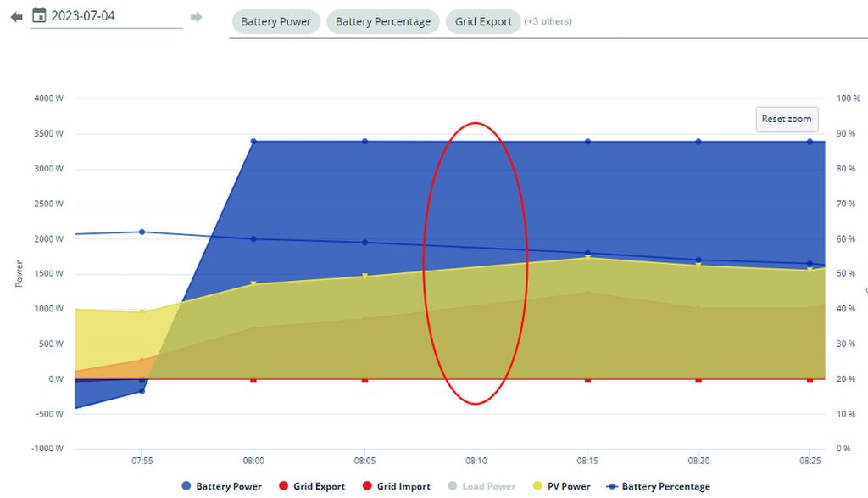This screenshot has height=498, width=868.
Task: Click the blue Battery Power legend dot
Action: 186,486
